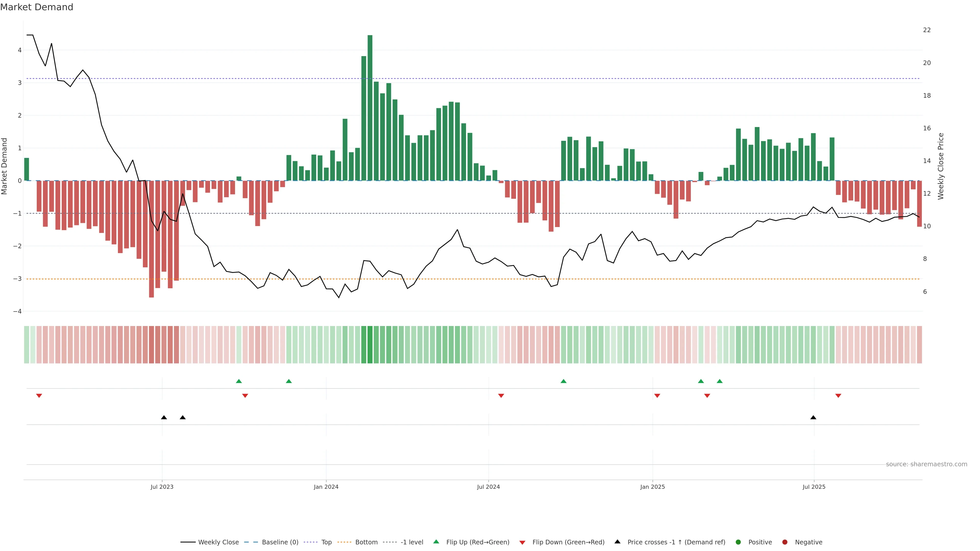The width and height of the screenshot is (980, 551).
Task: Click the black Price crosses -1 legend triangle
Action: click(617, 542)
